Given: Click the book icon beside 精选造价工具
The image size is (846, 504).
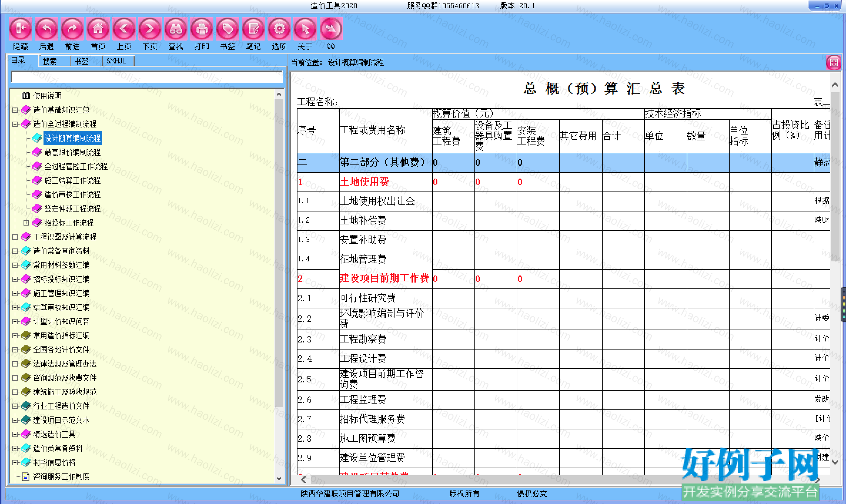Looking at the screenshot, I should tap(26, 434).
